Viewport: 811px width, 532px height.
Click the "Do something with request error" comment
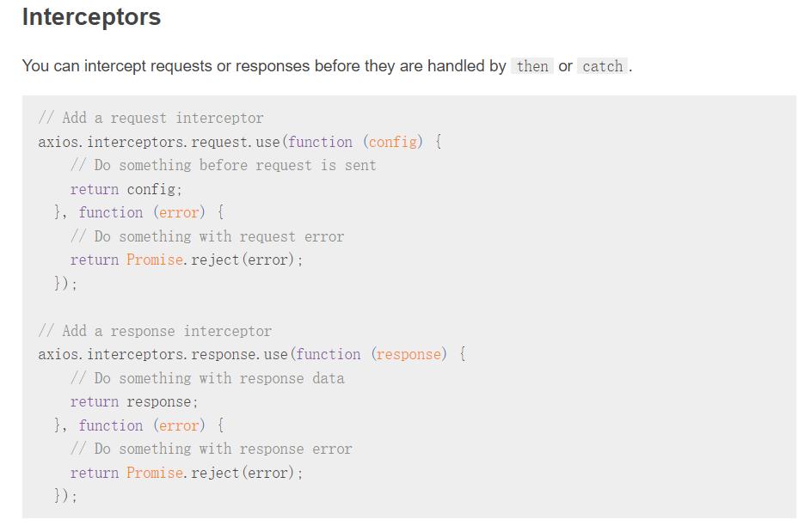[x=207, y=236]
